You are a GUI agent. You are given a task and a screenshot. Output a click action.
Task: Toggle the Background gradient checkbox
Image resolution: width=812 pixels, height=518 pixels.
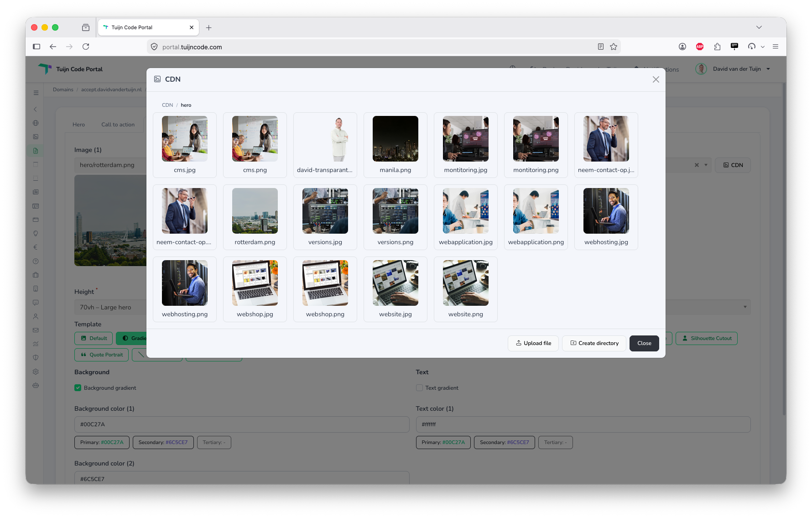78,388
